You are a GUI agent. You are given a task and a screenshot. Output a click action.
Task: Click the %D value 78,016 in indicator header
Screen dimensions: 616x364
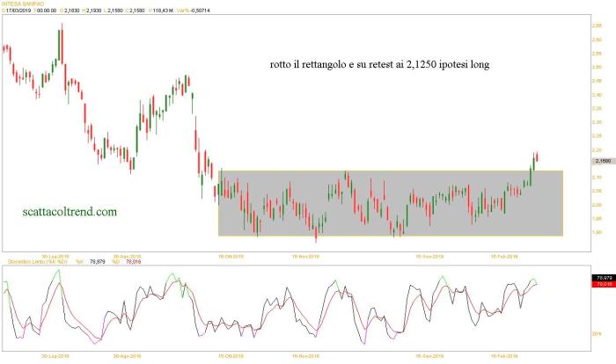[x=131, y=260]
